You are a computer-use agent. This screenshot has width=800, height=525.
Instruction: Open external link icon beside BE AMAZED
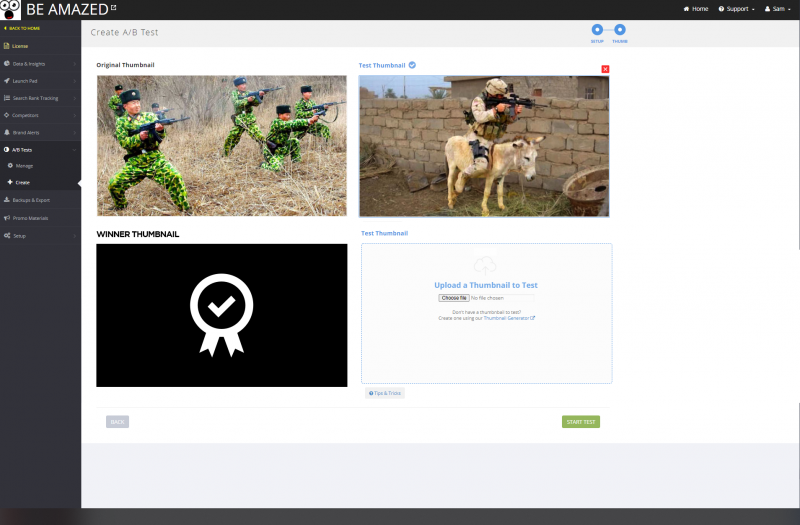[x=112, y=8]
